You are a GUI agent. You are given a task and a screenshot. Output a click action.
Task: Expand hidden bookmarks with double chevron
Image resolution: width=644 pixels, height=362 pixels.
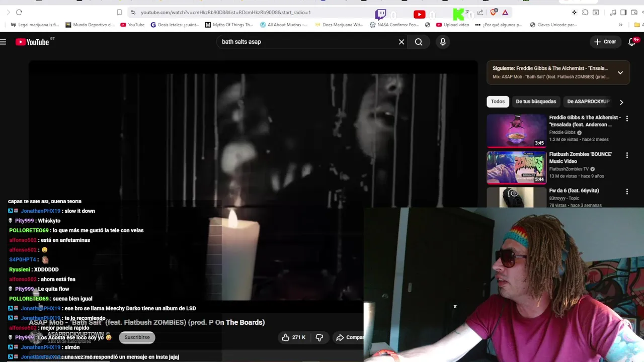(620, 25)
